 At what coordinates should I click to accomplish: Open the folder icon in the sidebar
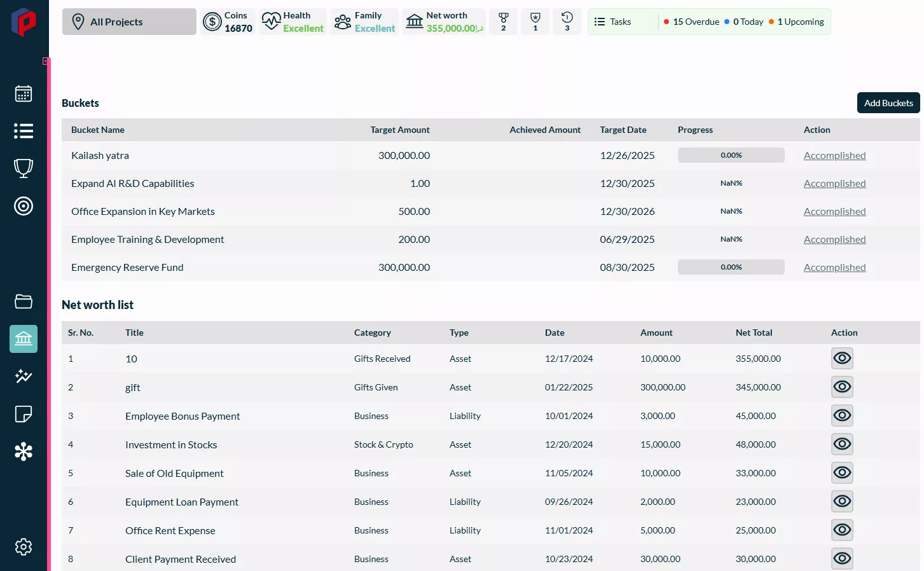click(24, 301)
